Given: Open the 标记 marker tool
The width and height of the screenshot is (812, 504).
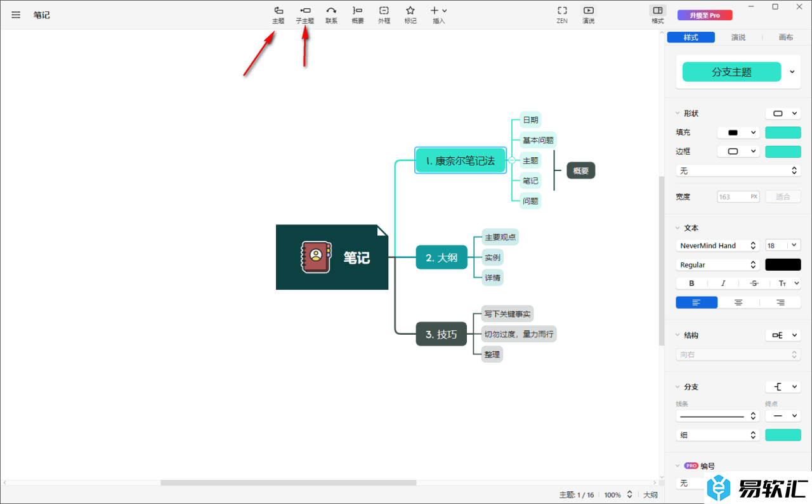Looking at the screenshot, I should pos(410,15).
